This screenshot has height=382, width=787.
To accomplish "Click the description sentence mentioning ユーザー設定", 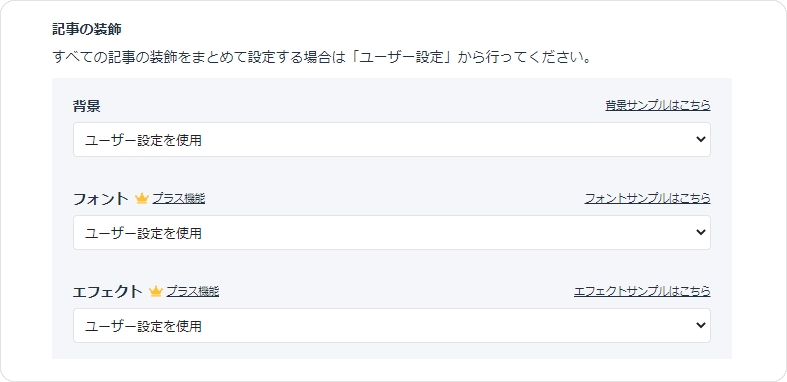I will [x=321, y=57].
